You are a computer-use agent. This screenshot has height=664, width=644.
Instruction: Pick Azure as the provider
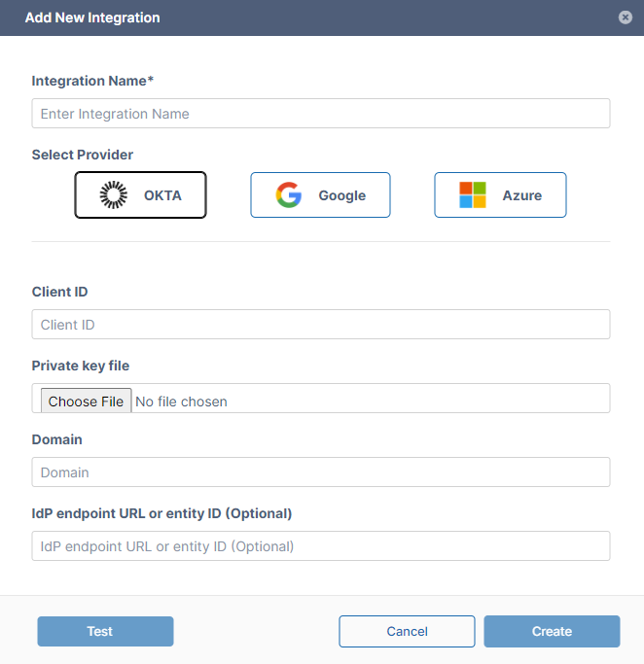point(500,195)
